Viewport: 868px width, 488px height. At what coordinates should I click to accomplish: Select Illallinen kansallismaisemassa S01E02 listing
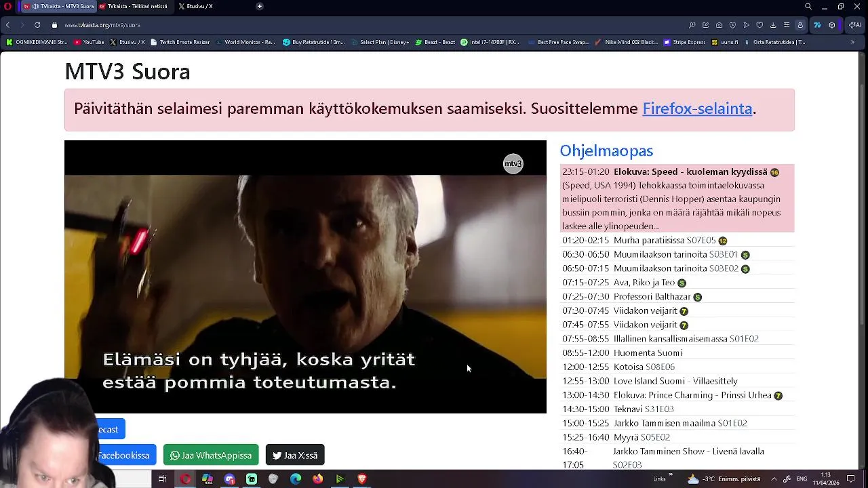(677, 338)
